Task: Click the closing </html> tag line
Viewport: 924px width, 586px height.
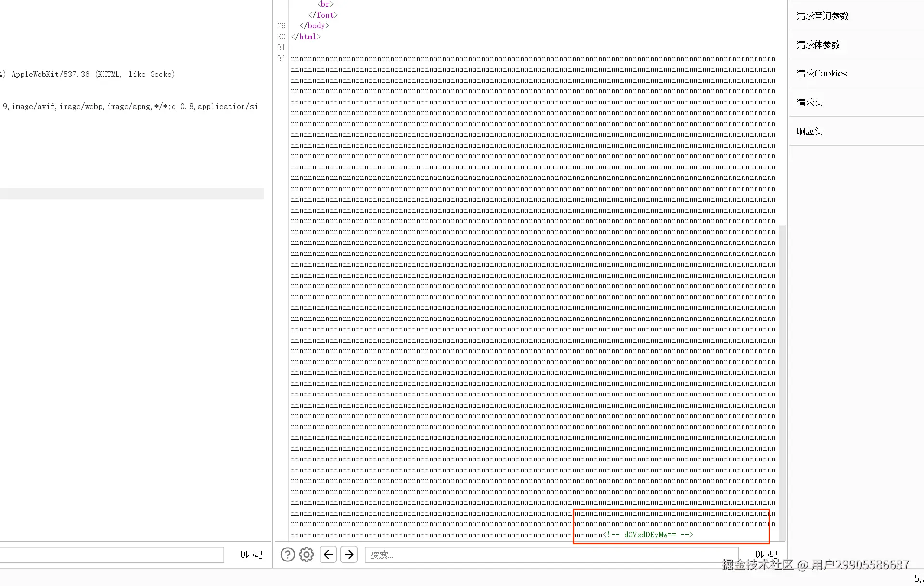Action: coord(306,37)
